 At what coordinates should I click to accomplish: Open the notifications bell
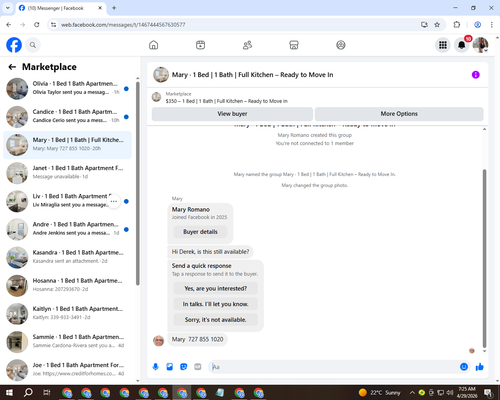point(462,45)
